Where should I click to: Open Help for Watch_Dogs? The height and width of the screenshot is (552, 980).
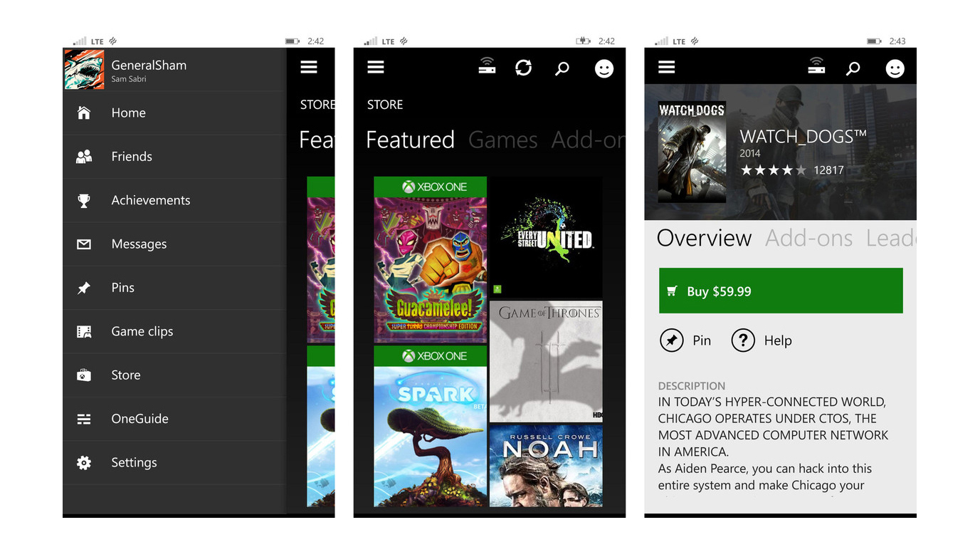pyautogui.click(x=762, y=340)
